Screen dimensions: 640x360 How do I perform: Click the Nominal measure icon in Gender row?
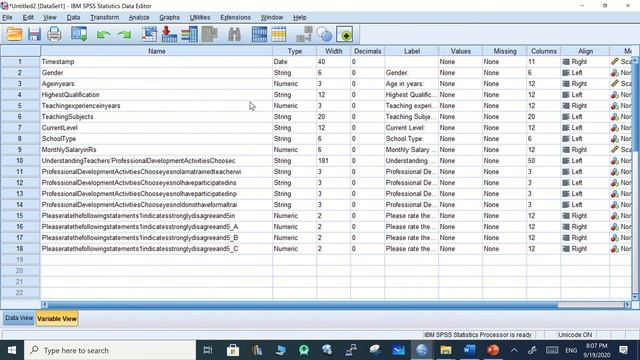click(615, 73)
